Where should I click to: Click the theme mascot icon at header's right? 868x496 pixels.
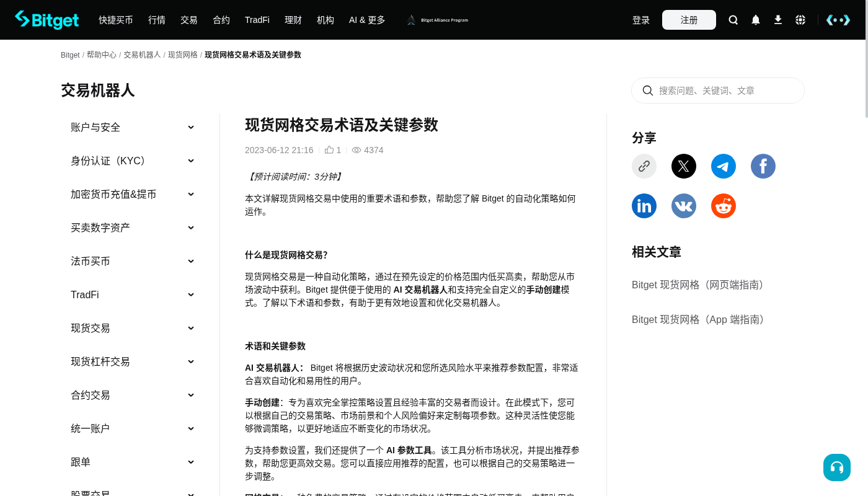click(838, 20)
